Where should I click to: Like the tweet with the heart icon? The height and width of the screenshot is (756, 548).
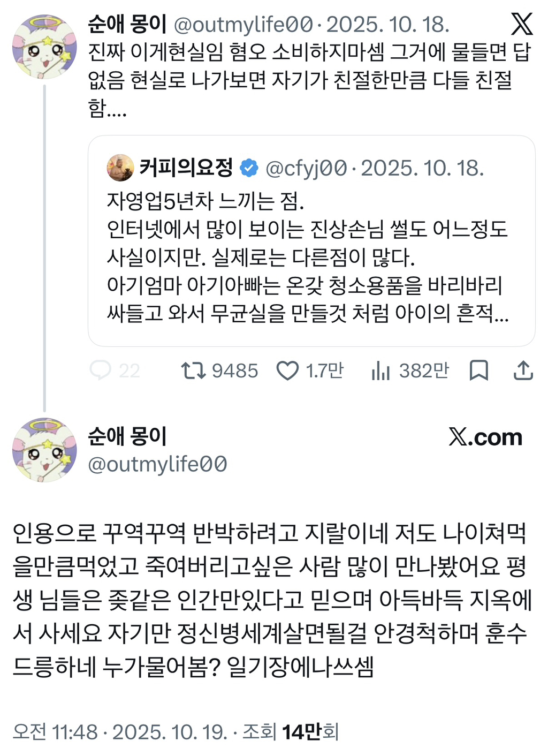(287, 371)
